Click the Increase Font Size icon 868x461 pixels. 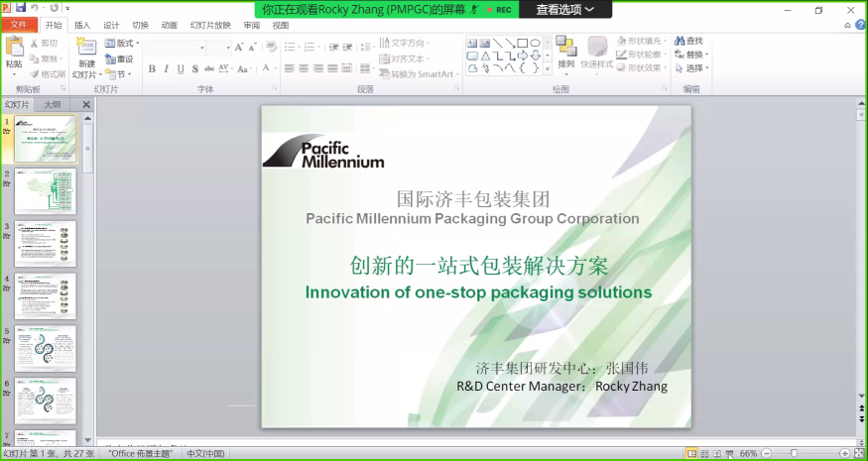pyautogui.click(x=239, y=48)
